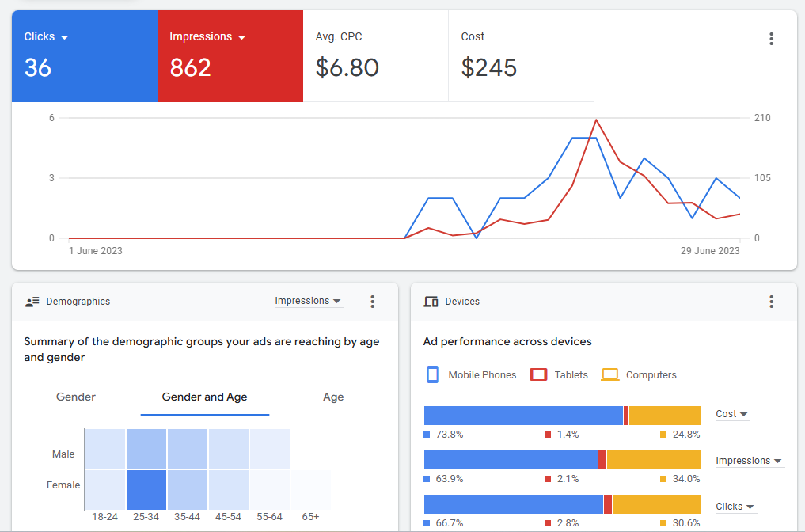Image resolution: width=805 pixels, height=532 pixels.
Task: Click the Computers legend icon
Action: 609,374
